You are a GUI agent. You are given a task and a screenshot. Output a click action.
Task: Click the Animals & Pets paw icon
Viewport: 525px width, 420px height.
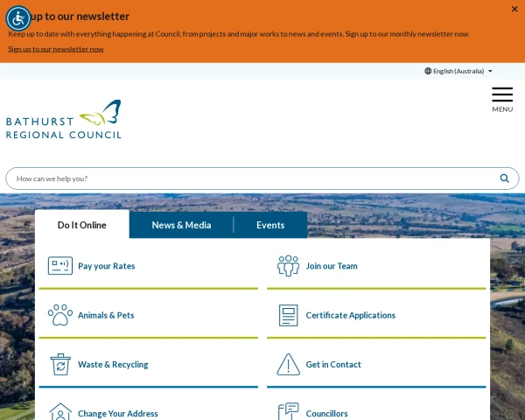[60, 315]
